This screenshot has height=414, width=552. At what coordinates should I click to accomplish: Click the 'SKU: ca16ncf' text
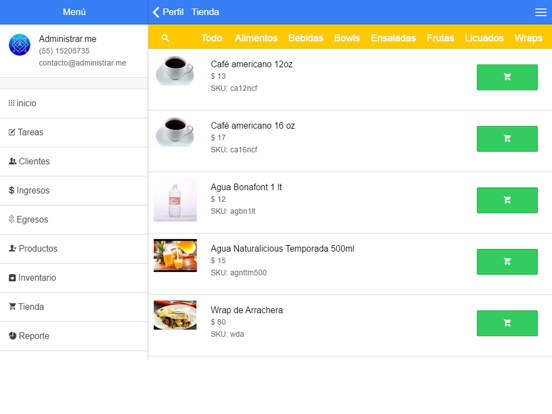[x=234, y=150]
